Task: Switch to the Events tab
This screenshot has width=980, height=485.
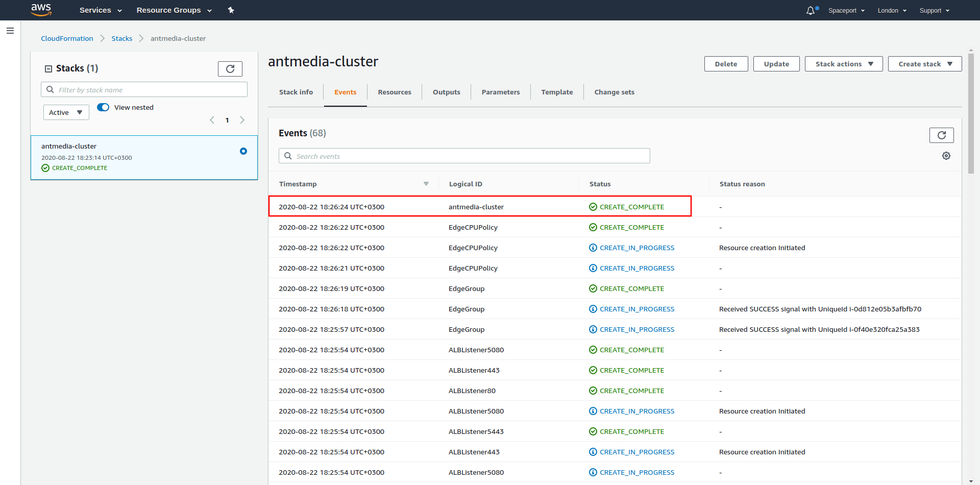Action: tap(346, 92)
